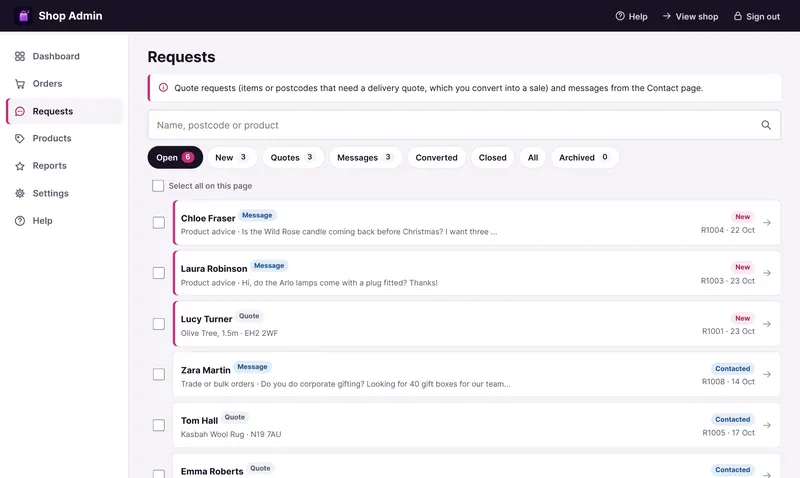Screen dimensions: 800x478
Task: Open the Chloe Fraser message about Wild Rose candle
Action: (477, 222)
